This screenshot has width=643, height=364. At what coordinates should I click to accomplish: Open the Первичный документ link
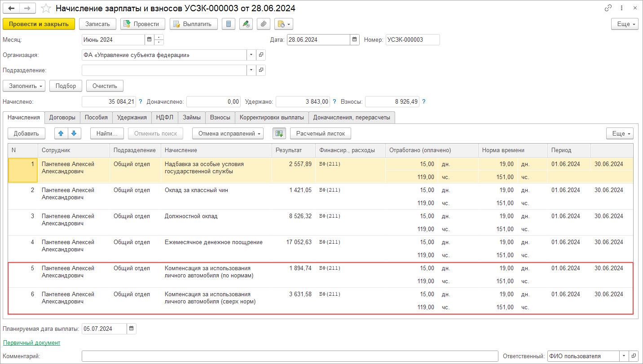pyautogui.click(x=31, y=342)
